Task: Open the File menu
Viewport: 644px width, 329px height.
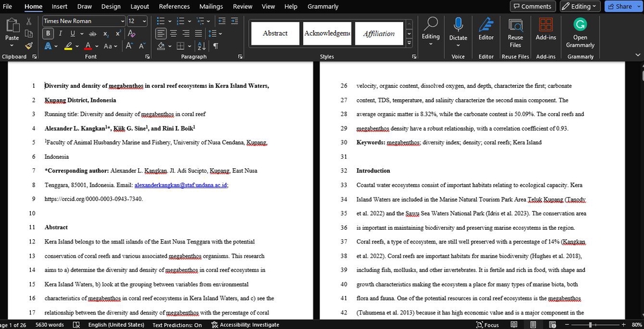Action: pos(7,7)
